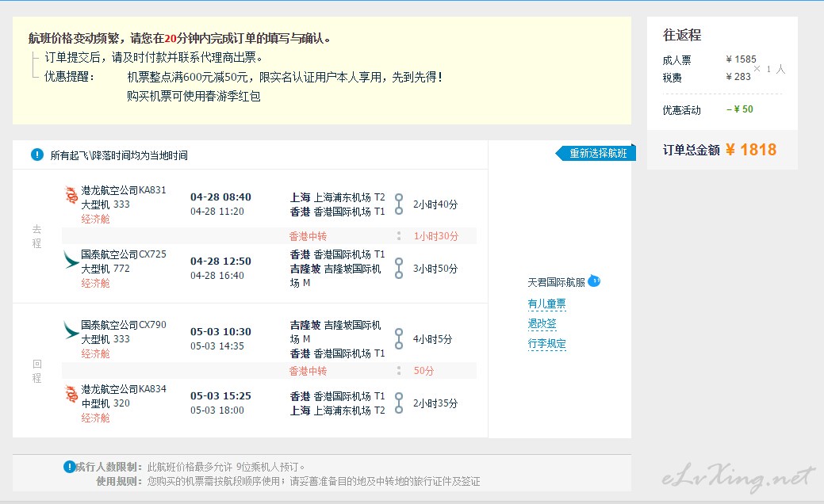Click the transfer dots icon beside 1小时30分
Screen dimensions: 824x504
click(x=399, y=235)
